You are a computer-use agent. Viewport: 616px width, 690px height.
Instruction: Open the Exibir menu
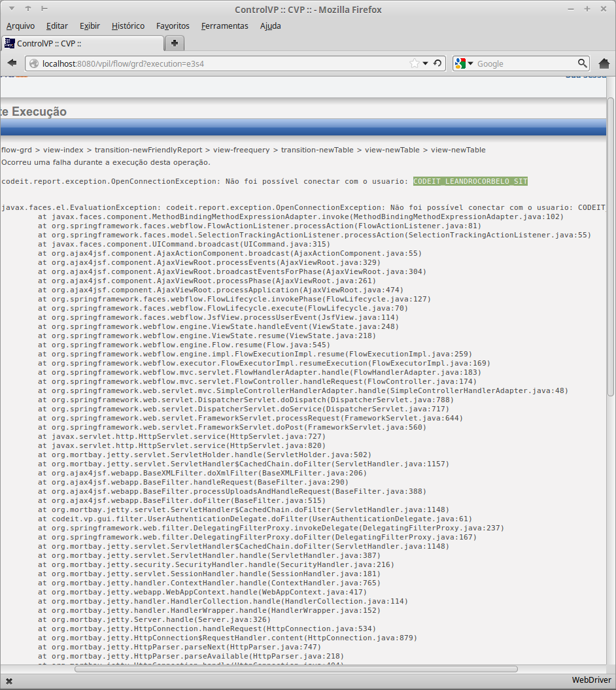(x=90, y=26)
